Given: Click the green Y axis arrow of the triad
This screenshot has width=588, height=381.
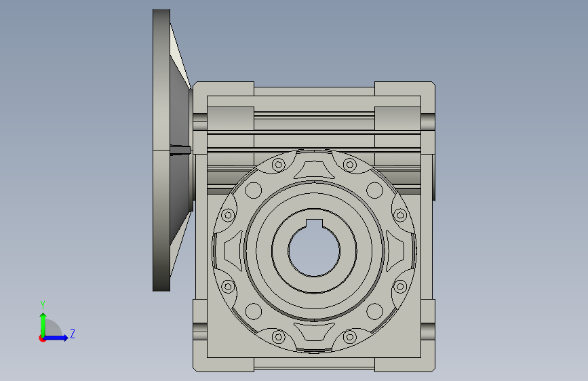Looking at the screenshot, I should tap(43, 324).
